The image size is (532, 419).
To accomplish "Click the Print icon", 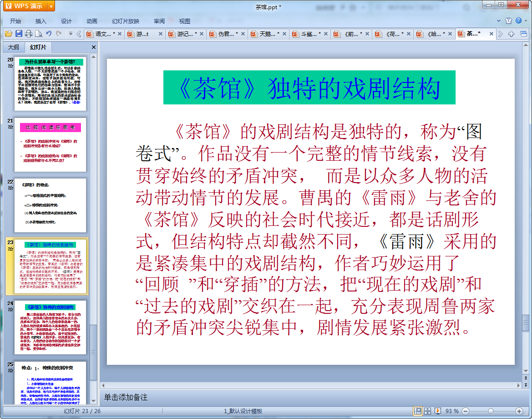I will pos(29,34).
